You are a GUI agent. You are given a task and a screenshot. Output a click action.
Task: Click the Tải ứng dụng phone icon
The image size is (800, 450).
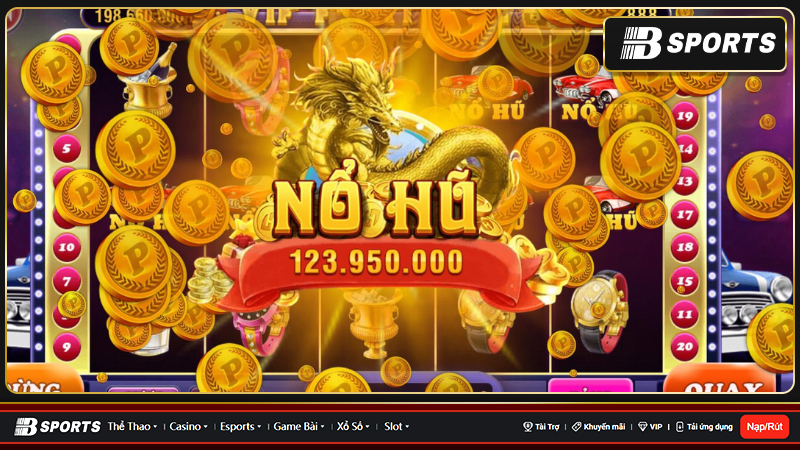tap(680, 427)
